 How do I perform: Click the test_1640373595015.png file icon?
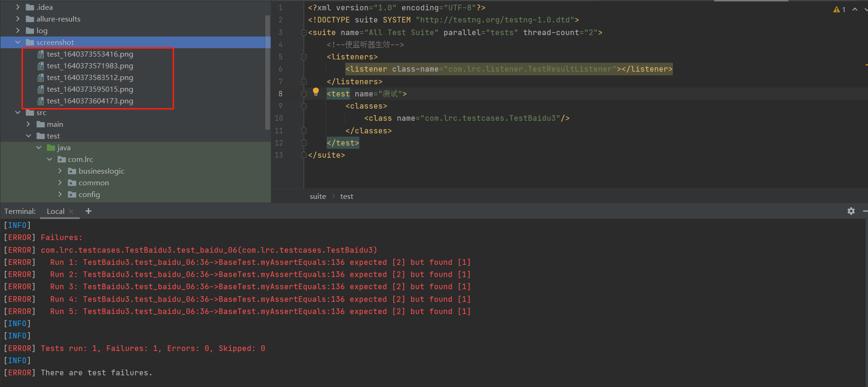tap(41, 89)
